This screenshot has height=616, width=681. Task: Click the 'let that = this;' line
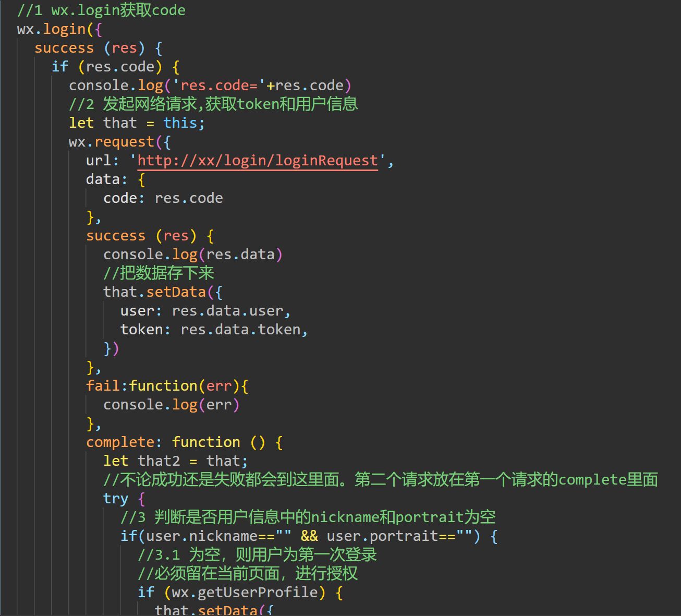click(x=137, y=123)
